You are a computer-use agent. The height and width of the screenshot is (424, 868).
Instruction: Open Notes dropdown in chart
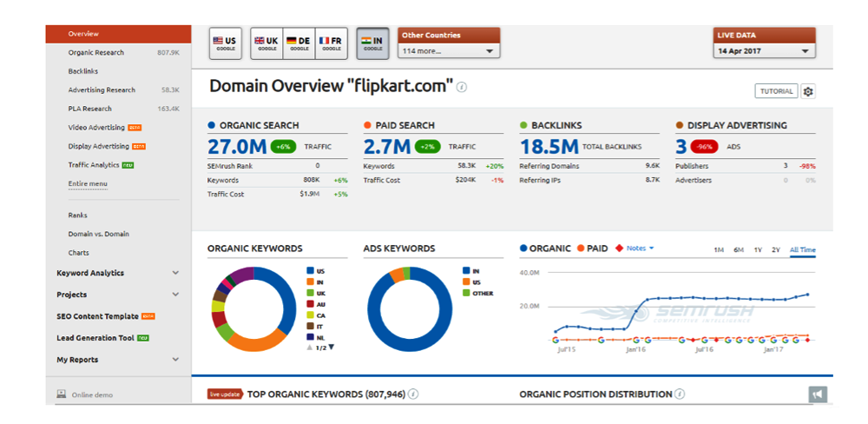point(640,248)
